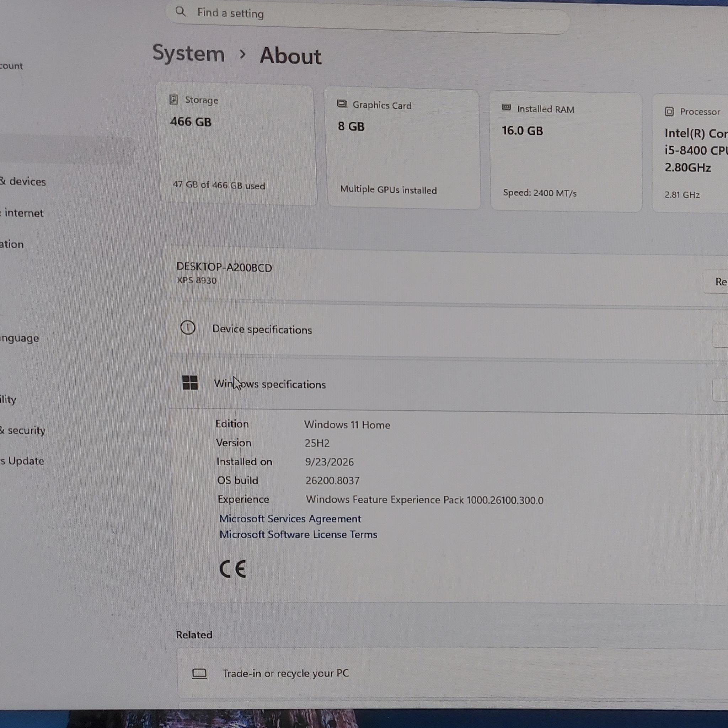Open Accessibility in sidebar

pyautogui.click(x=8, y=400)
